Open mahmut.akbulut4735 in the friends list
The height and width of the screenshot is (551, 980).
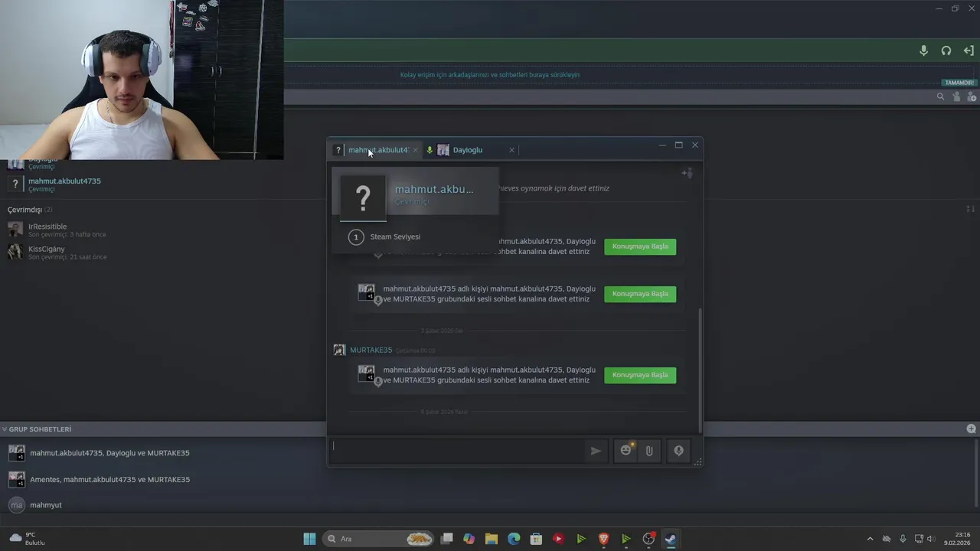(x=64, y=184)
